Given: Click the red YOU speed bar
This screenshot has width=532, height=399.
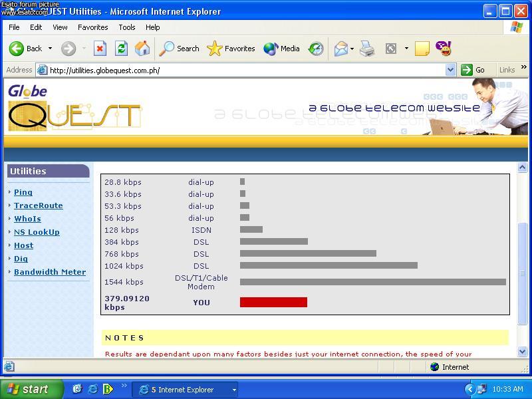Looking at the screenshot, I should pyautogui.click(x=273, y=303).
